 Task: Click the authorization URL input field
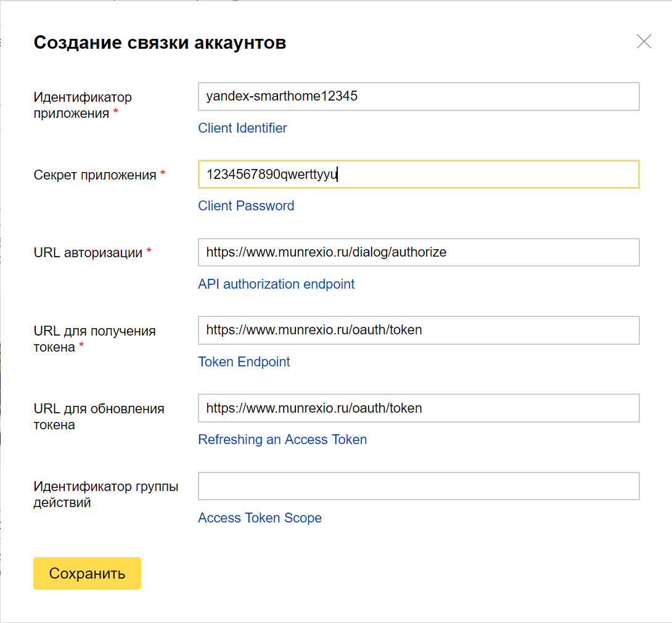coord(418,252)
